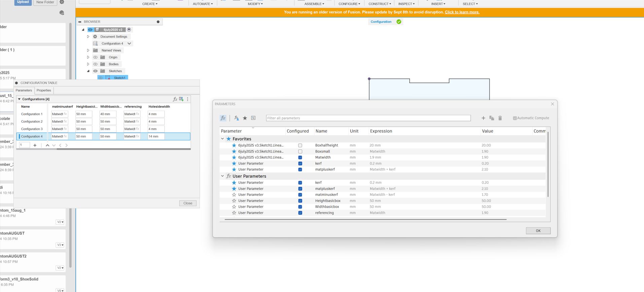The width and height of the screenshot is (644, 292).
Task: Uncheck the Configured box for referencing
Action: [300, 213]
